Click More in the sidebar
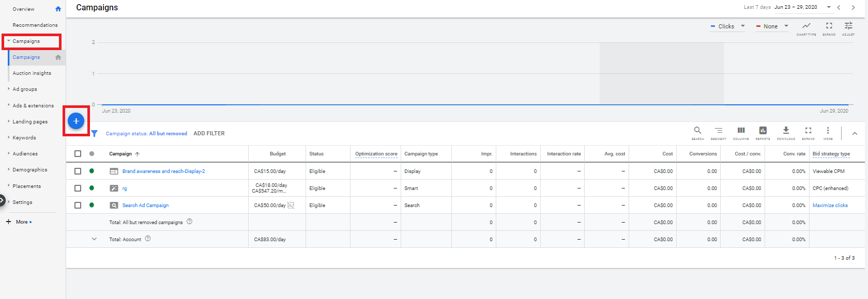 (x=22, y=222)
